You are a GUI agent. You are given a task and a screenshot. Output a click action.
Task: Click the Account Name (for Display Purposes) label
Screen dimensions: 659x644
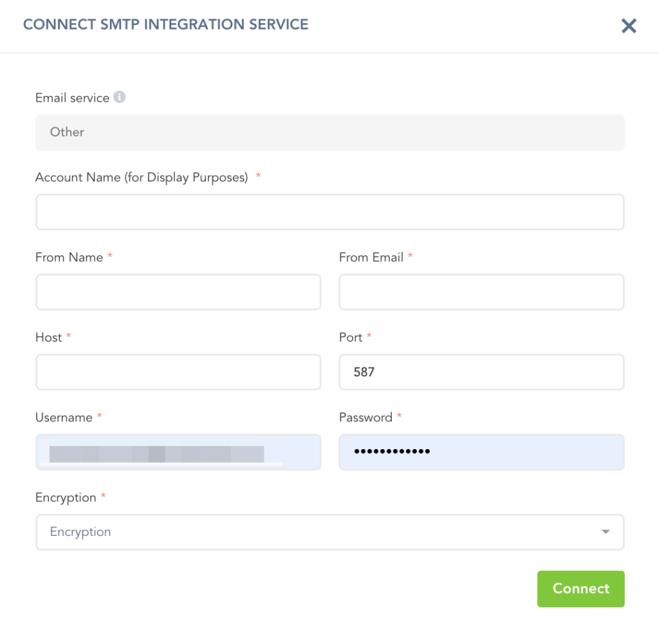pos(142,178)
